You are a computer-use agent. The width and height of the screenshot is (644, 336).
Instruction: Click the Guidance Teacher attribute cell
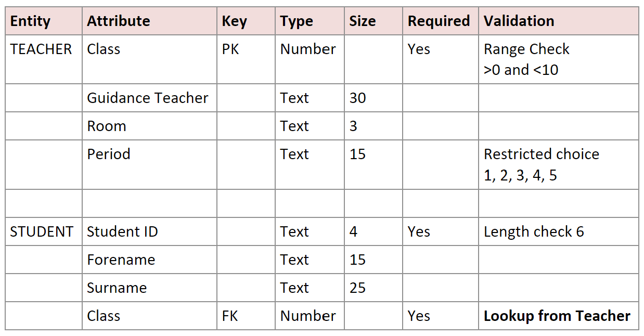tap(147, 98)
